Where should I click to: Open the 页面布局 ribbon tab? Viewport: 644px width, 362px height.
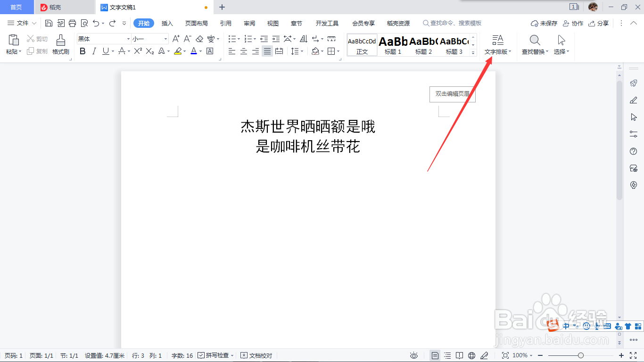(x=197, y=23)
